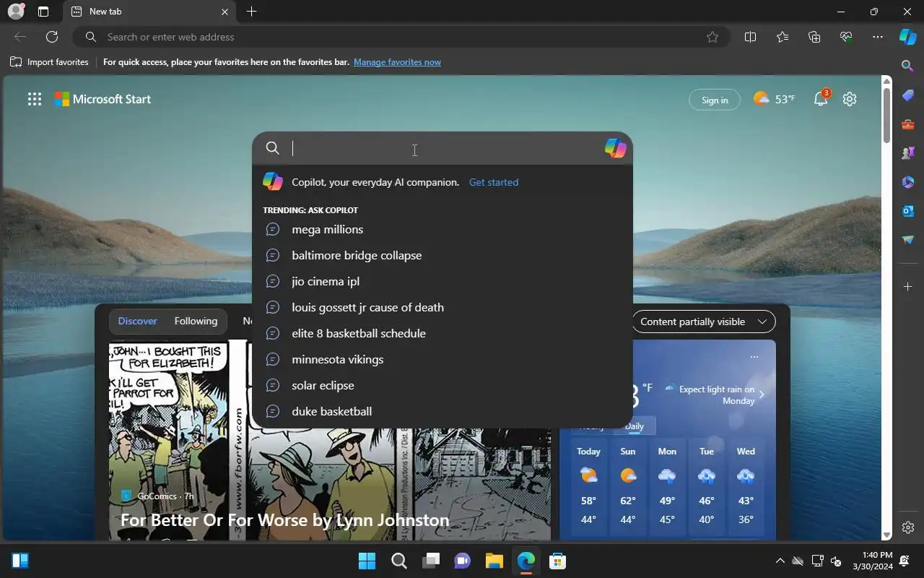Select Daily weather tab
Image resolution: width=924 pixels, height=578 pixels.
(x=635, y=426)
